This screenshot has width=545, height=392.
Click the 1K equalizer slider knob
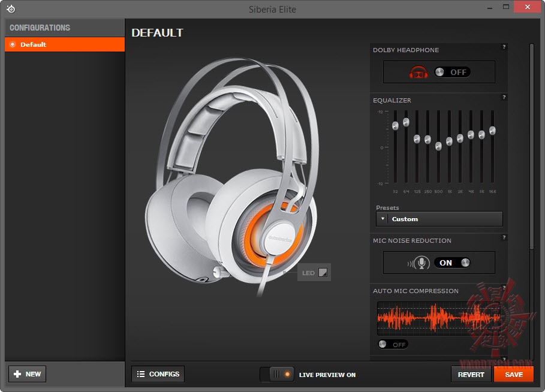pyautogui.click(x=449, y=141)
